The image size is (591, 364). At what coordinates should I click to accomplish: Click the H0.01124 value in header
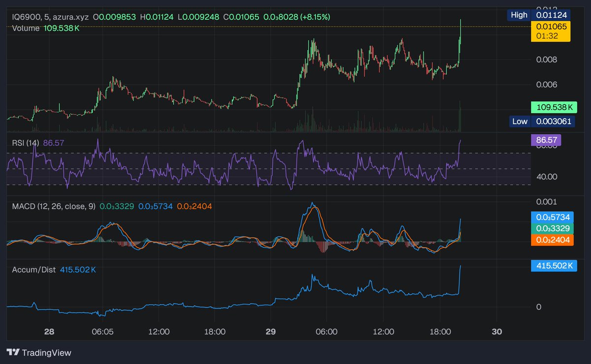click(x=158, y=17)
